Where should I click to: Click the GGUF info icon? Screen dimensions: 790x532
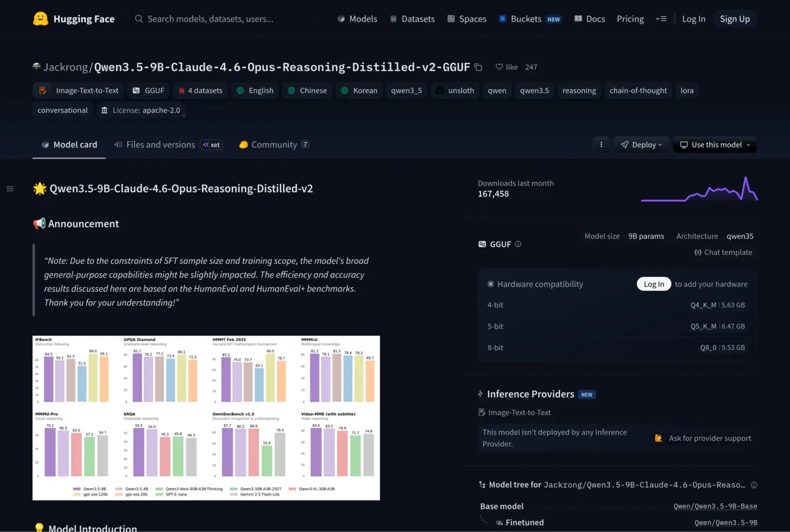coord(518,244)
